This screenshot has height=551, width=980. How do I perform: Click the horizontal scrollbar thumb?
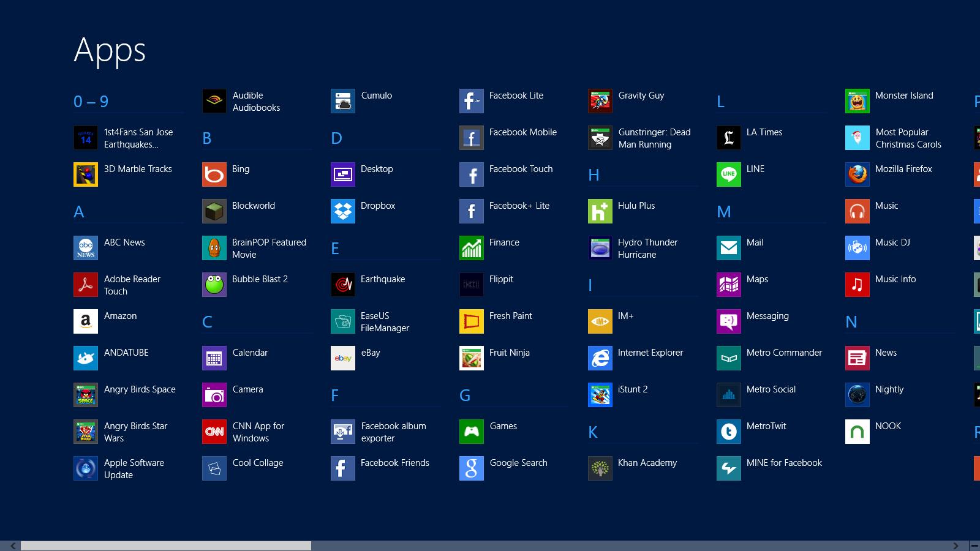tap(166, 545)
